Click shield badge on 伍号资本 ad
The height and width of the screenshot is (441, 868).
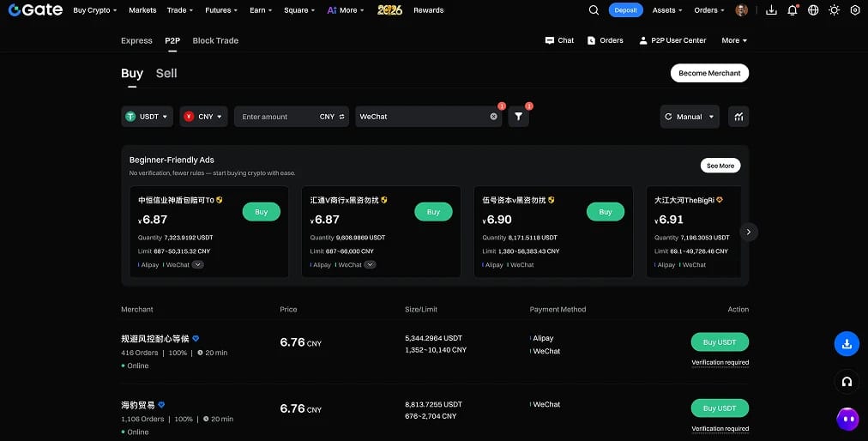tap(551, 200)
